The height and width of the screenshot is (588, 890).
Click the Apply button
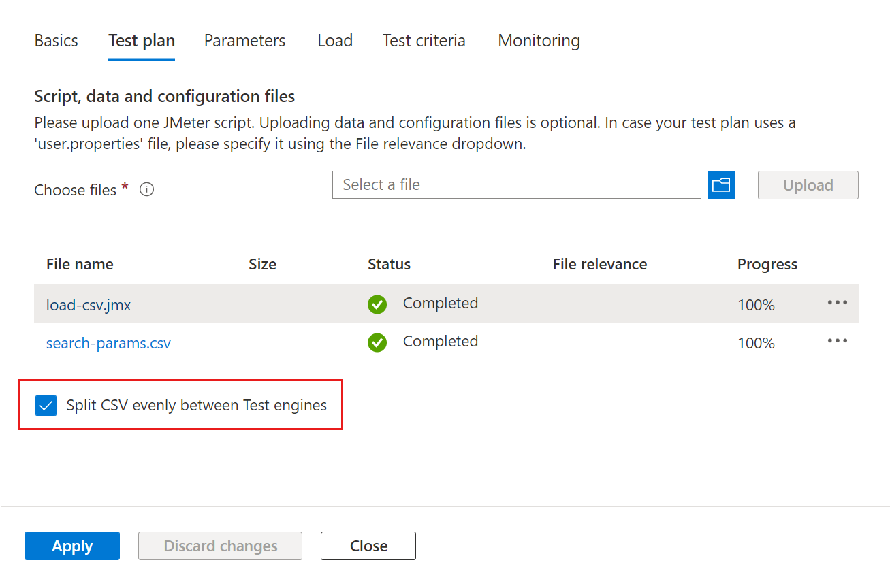pyautogui.click(x=71, y=545)
